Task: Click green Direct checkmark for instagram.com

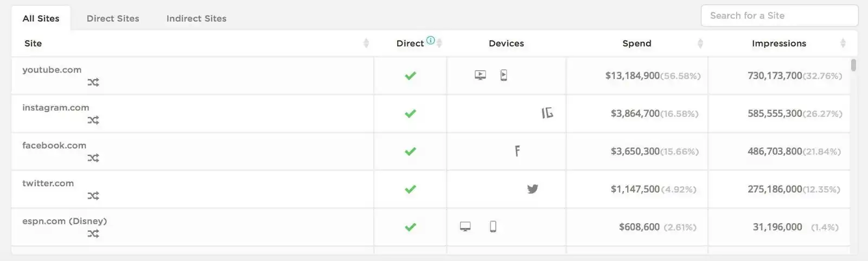Action: click(411, 114)
